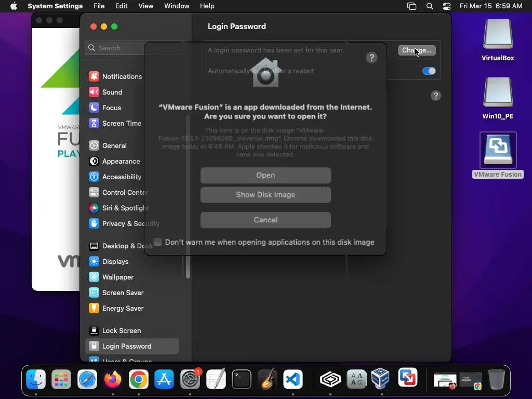This screenshot has height=399, width=532.
Task: Toggle automatic login after a restart
Action: [429, 71]
